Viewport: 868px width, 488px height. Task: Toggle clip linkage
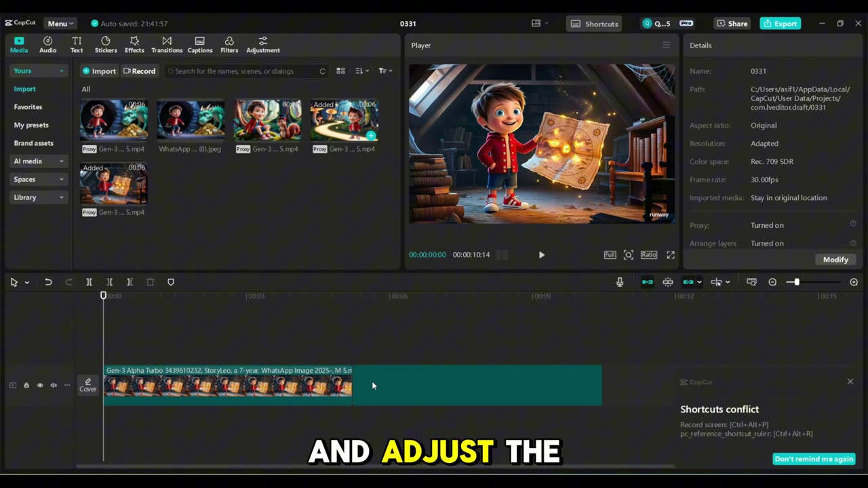[688, 282]
